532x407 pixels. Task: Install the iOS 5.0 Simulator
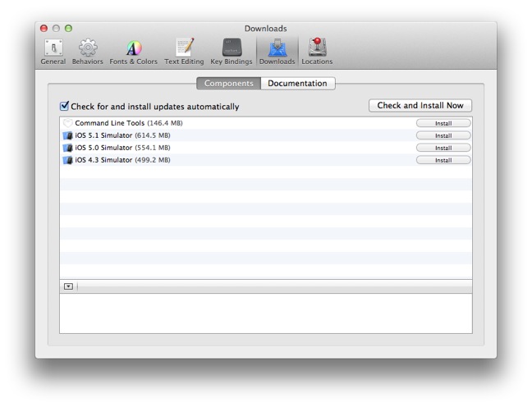pos(443,148)
